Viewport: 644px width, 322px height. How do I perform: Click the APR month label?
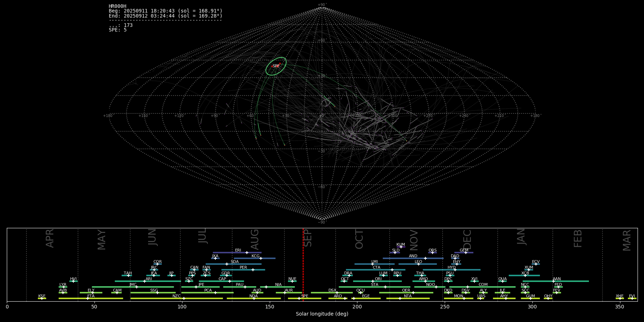[x=50, y=238]
